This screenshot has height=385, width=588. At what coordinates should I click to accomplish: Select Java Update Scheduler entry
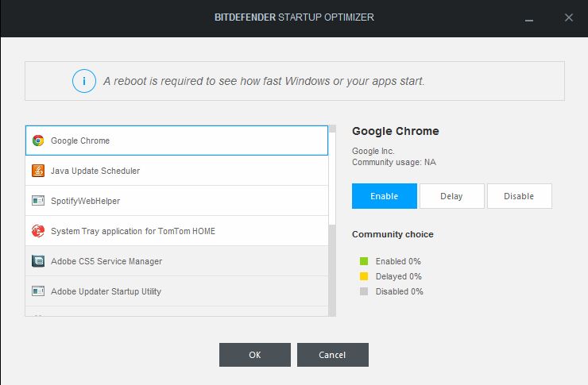point(176,171)
